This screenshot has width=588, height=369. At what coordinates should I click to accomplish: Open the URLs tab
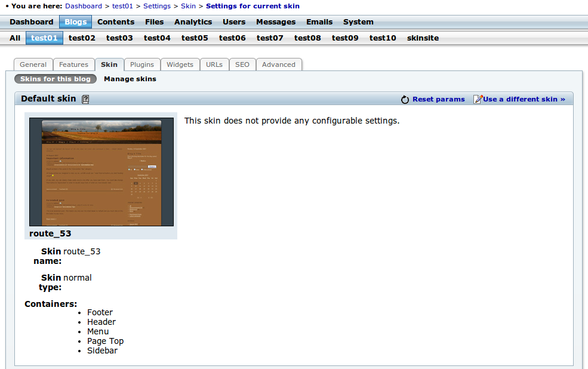click(214, 64)
